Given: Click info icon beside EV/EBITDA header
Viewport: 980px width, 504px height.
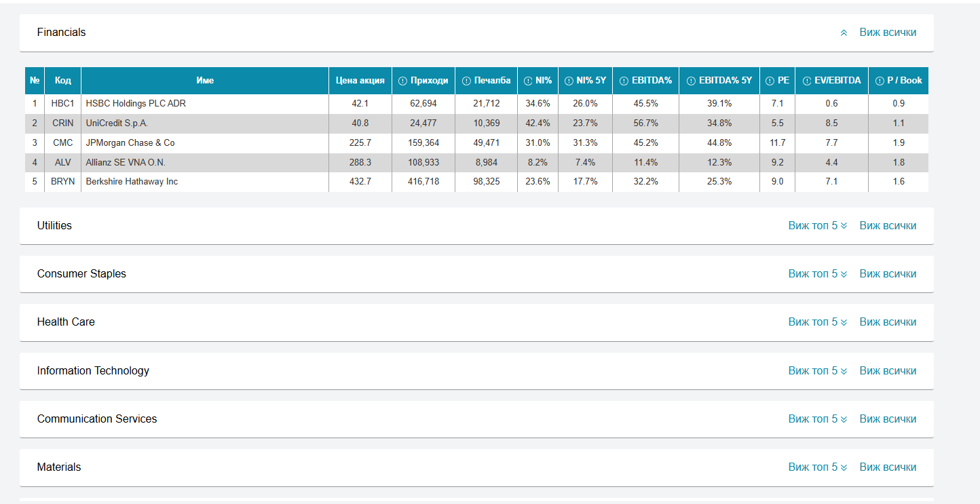Looking at the screenshot, I should (807, 81).
